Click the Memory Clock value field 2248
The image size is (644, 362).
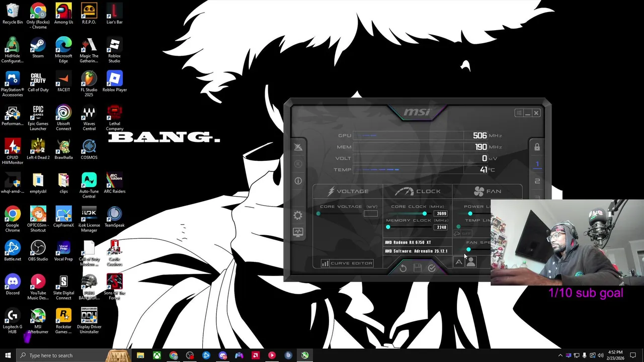pos(441,227)
